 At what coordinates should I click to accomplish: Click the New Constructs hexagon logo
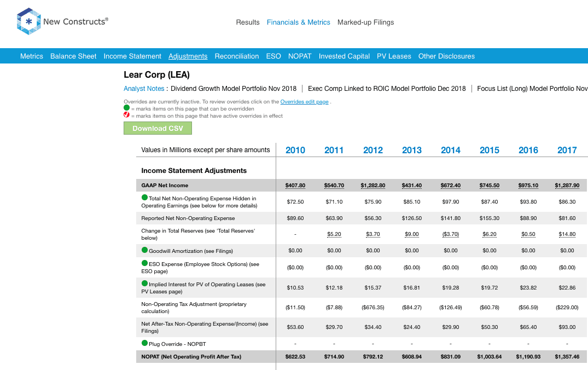point(29,21)
